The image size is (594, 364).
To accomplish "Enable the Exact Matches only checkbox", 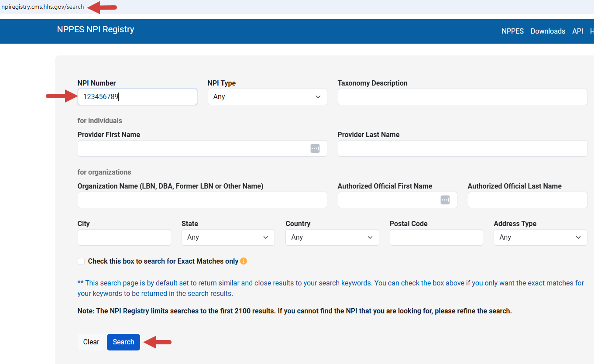I will click(x=81, y=261).
